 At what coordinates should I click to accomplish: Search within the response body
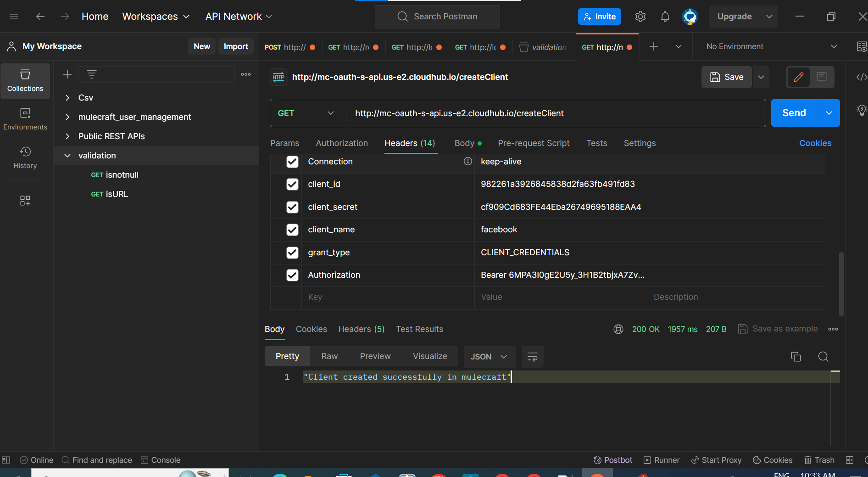tap(823, 357)
